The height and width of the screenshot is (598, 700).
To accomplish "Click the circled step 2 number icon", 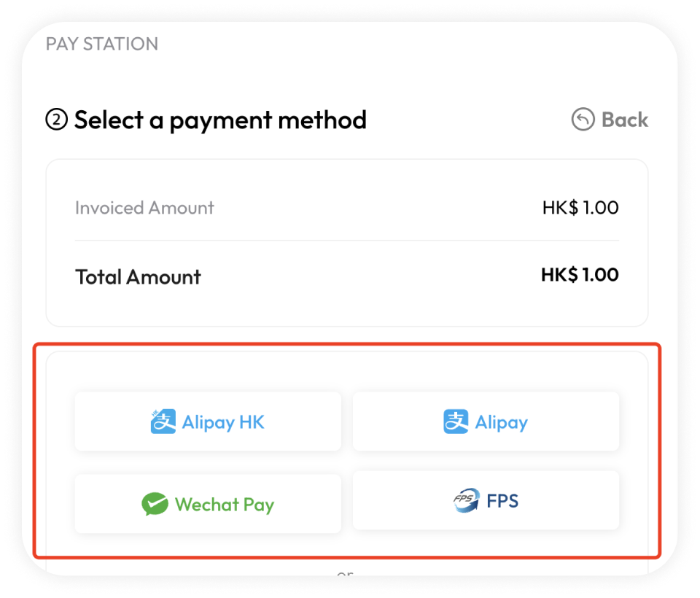I will point(56,120).
